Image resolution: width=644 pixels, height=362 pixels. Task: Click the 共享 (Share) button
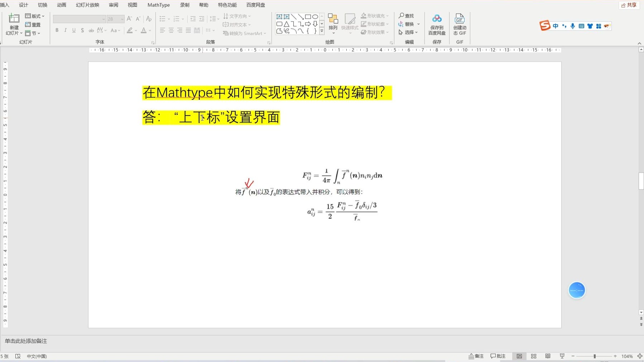click(629, 5)
